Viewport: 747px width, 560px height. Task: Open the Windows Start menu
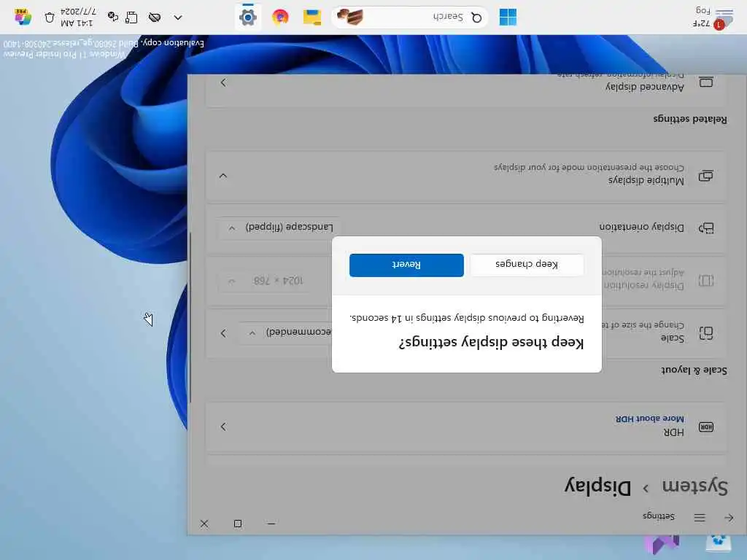tap(508, 17)
